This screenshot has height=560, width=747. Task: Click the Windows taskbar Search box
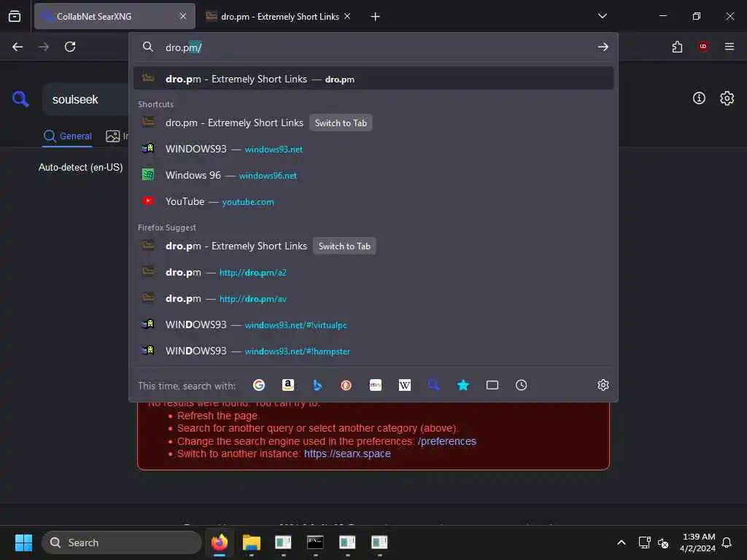pos(122,542)
